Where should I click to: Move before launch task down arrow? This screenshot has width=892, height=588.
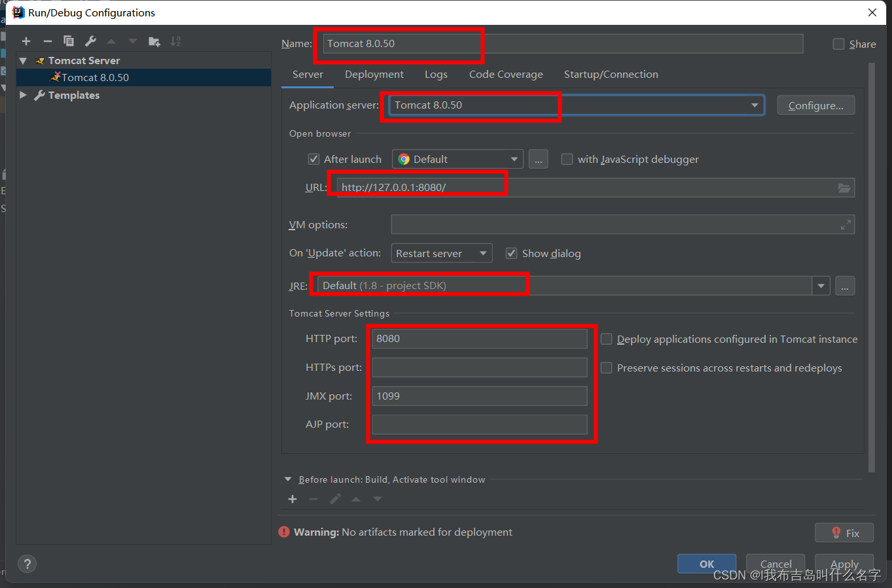[x=378, y=499]
